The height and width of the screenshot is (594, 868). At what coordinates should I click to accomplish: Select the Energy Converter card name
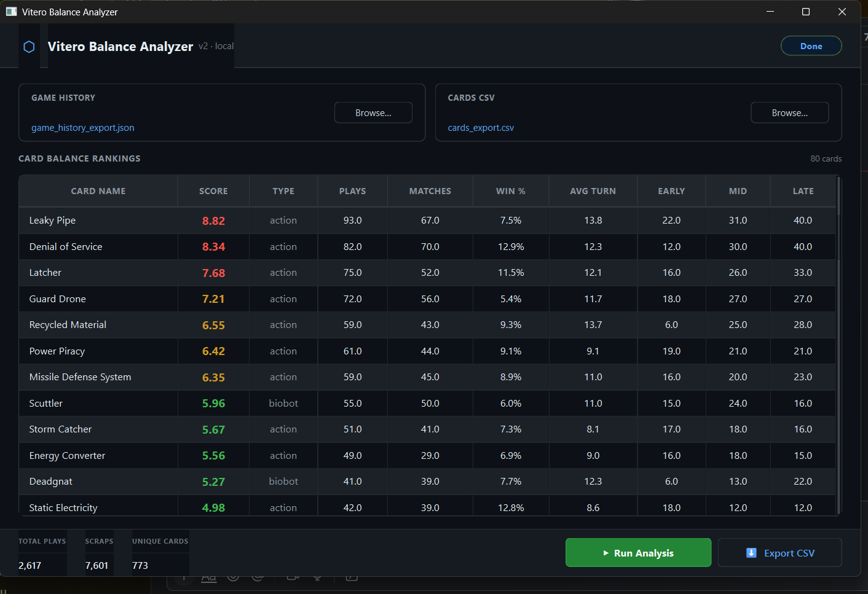pyautogui.click(x=67, y=455)
